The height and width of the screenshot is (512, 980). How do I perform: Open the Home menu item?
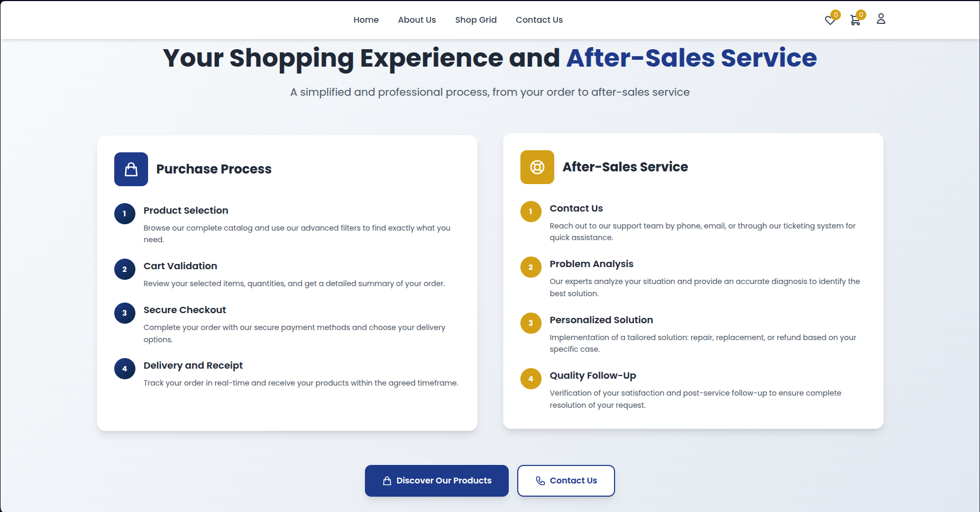click(x=366, y=20)
